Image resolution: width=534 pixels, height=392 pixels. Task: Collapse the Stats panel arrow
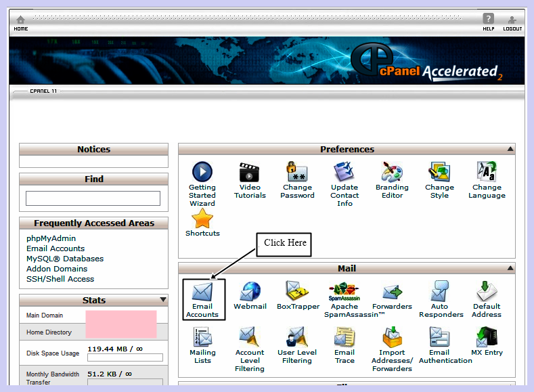click(162, 300)
